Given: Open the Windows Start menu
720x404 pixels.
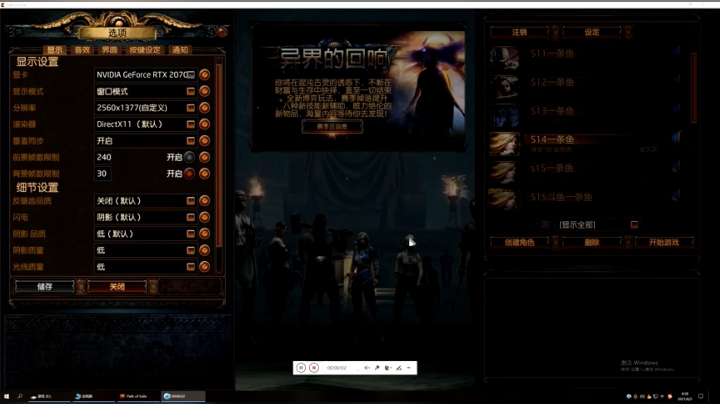Looking at the screenshot, I should tap(6, 396).
